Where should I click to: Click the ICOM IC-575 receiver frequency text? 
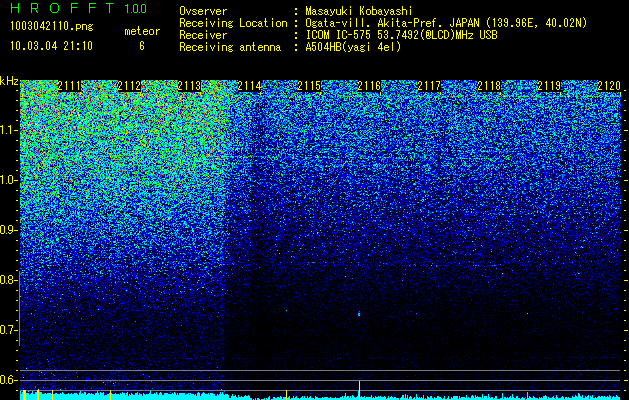click(x=401, y=35)
